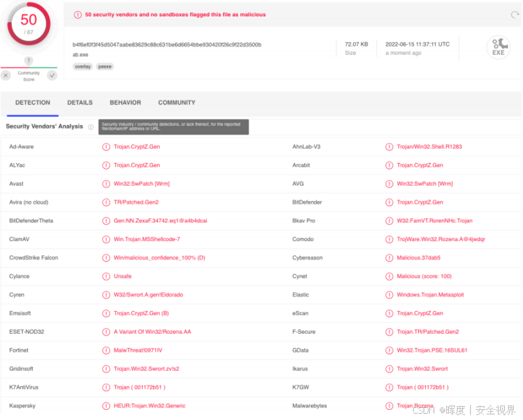The height and width of the screenshot is (420, 523).
Task: Click the alert icon in the K7GW row
Action: tap(389, 388)
